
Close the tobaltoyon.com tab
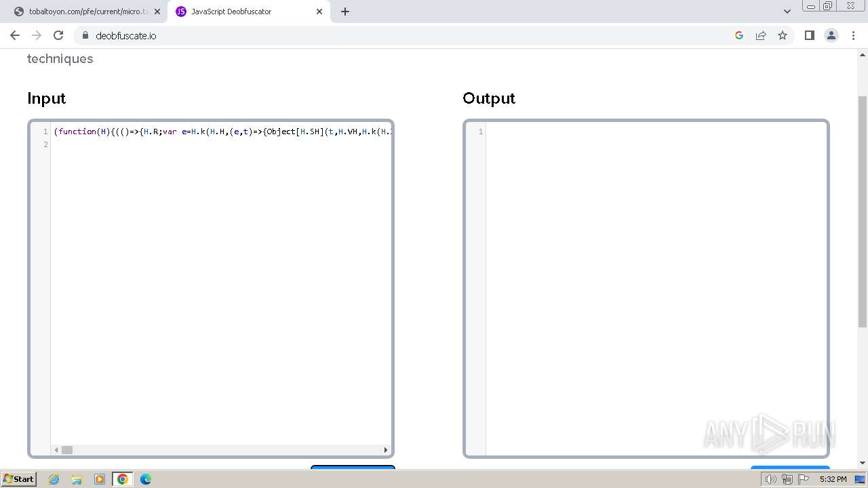(x=157, y=12)
